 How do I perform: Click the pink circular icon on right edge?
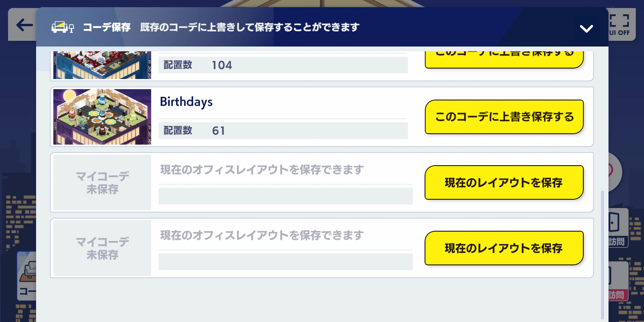click(615, 171)
